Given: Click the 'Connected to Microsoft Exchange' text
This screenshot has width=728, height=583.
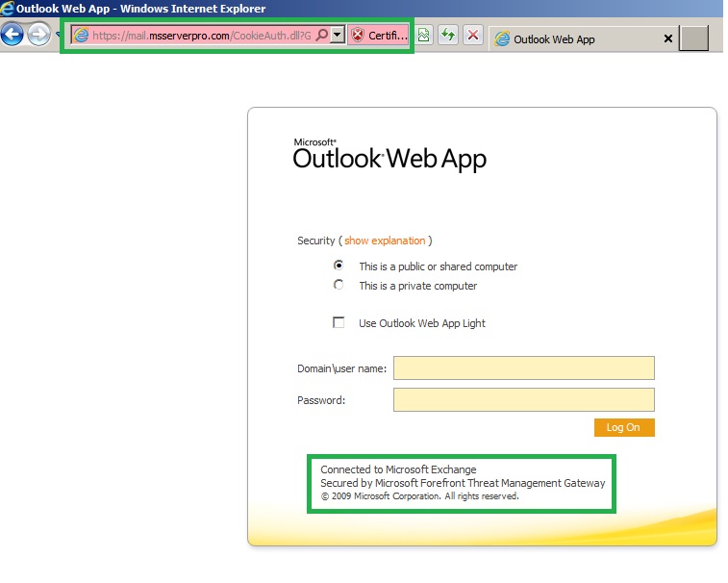Looking at the screenshot, I should 398,469.
